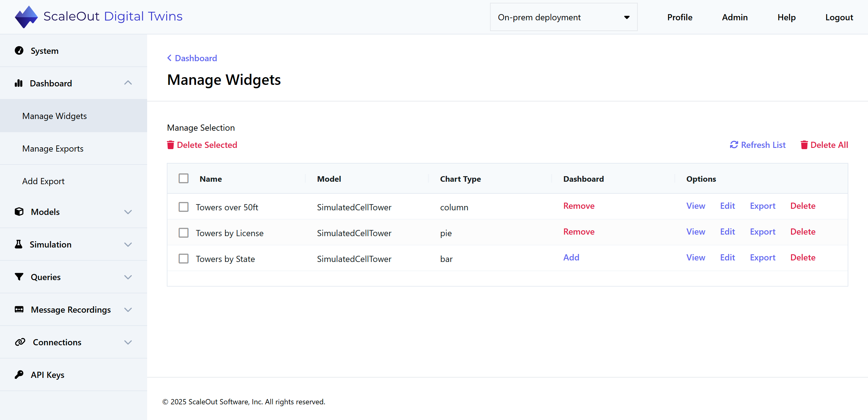868x420 pixels.
Task: Click the trash icon beside Delete All
Action: [x=804, y=145]
